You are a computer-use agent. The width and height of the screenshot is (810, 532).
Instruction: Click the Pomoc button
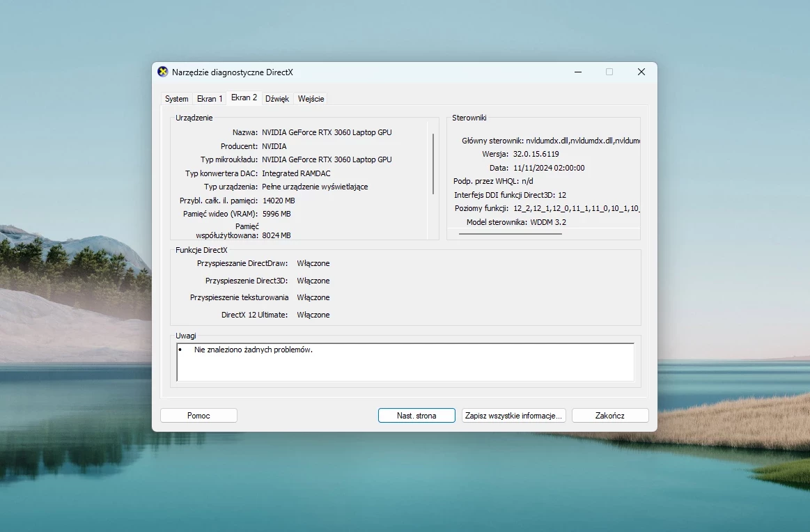(x=199, y=415)
